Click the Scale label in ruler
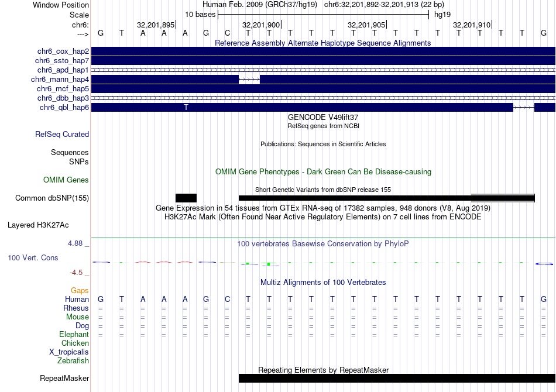The image size is (556, 392). 80,15
